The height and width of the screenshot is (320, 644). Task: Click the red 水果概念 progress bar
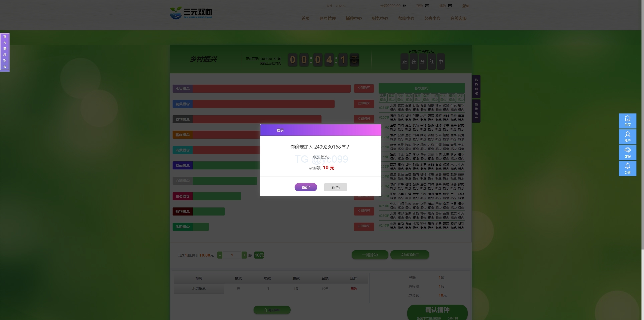[272, 89]
